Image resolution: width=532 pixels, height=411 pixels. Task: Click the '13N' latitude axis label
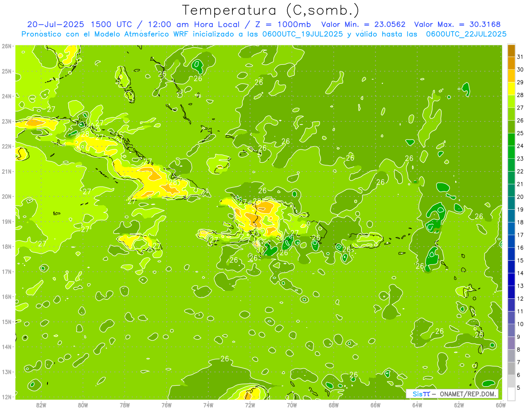click(6, 372)
